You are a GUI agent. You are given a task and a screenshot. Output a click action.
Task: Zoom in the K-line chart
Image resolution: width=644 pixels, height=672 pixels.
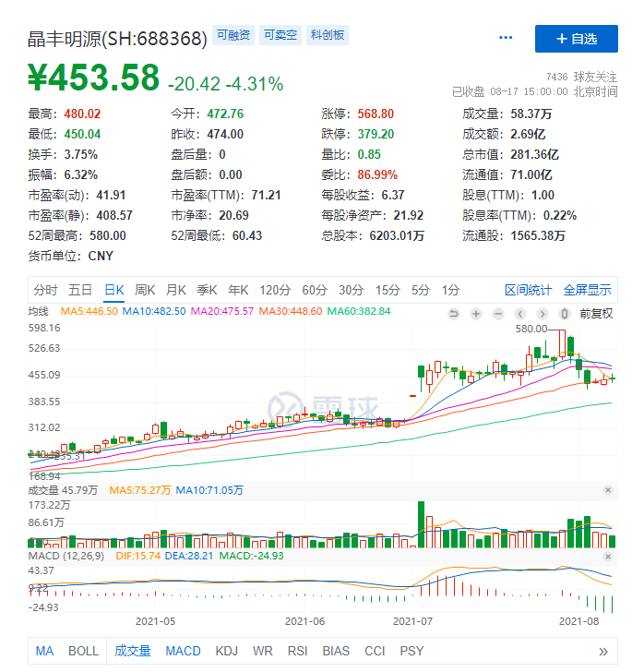coord(475,314)
